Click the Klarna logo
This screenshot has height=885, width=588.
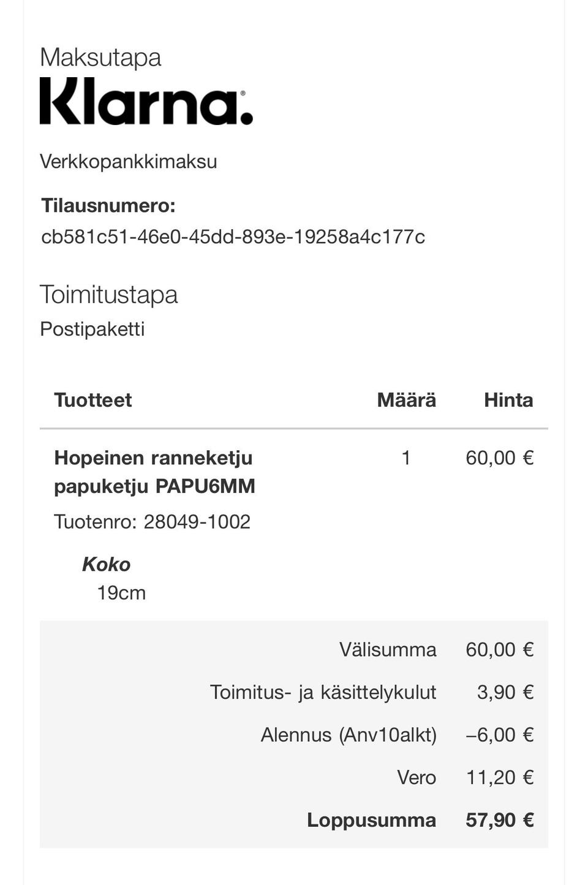pyautogui.click(x=146, y=102)
